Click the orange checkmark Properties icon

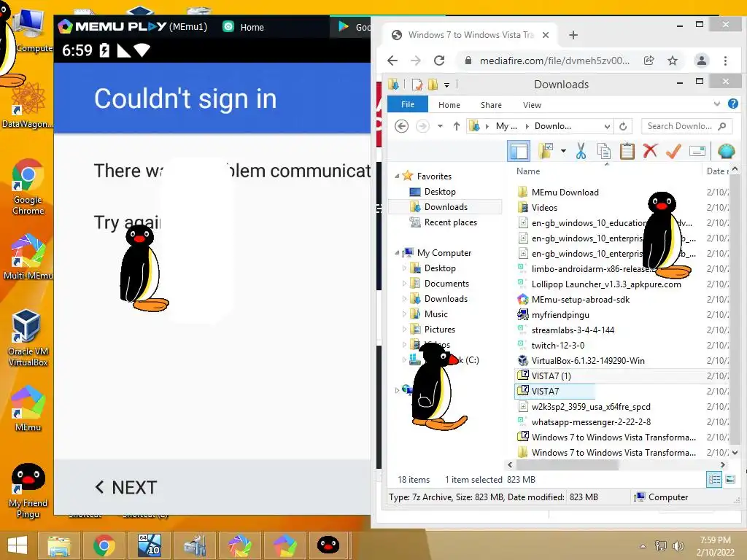(x=673, y=152)
